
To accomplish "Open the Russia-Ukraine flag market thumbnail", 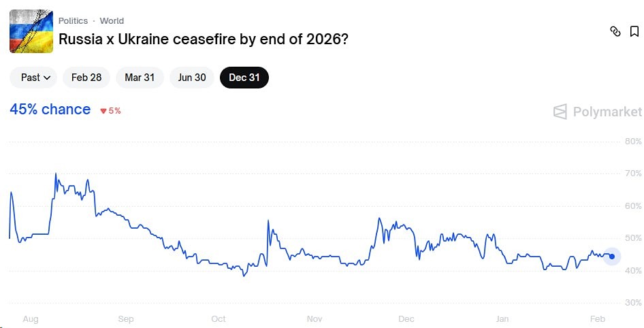I will [31, 31].
